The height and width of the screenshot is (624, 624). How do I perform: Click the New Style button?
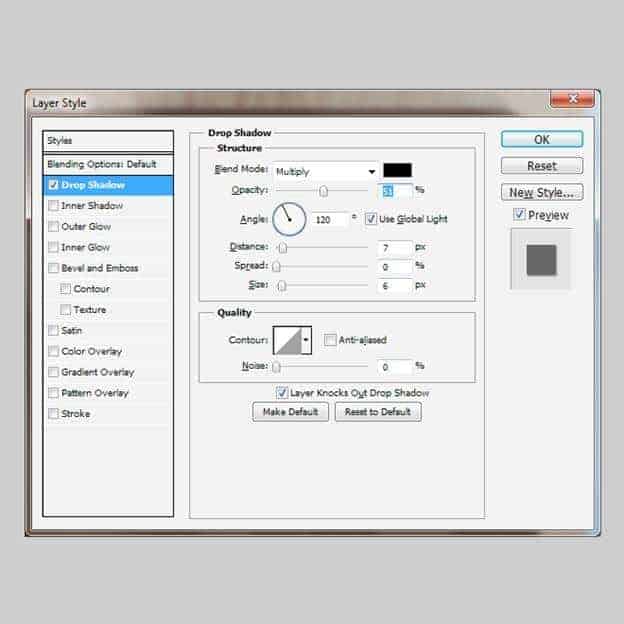pos(541,192)
